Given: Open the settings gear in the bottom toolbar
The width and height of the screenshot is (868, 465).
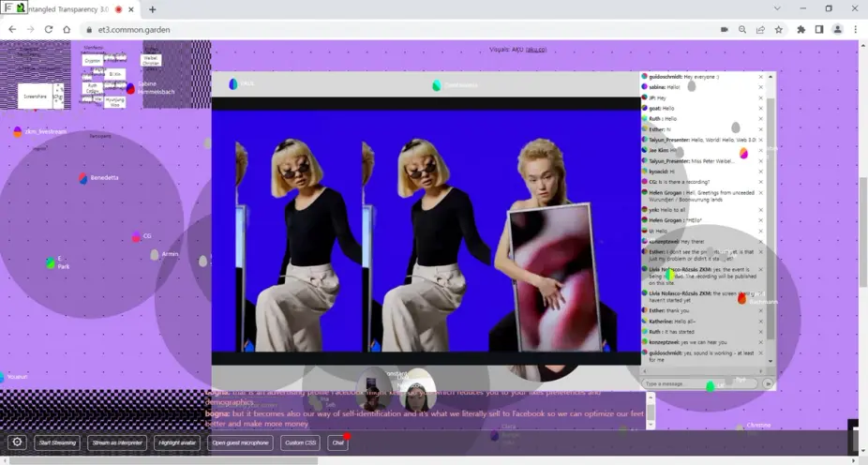Looking at the screenshot, I should [17, 442].
